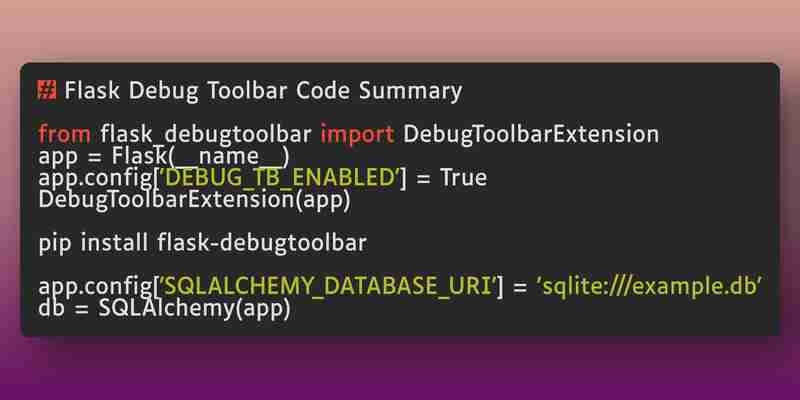Image resolution: width=800 pixels, height=400 pixels.
Task: Select the red 'import' keyword
Action: pyautogui.click(x=357, y=134)
